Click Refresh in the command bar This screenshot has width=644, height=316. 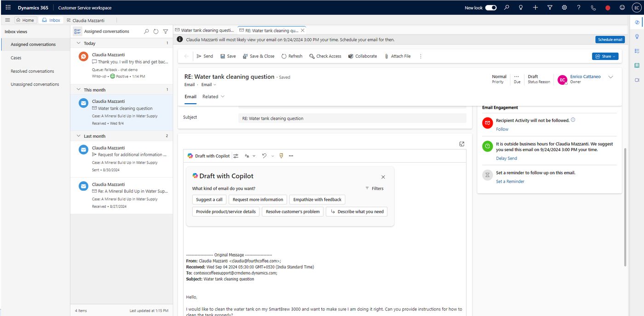pos(292,56)
